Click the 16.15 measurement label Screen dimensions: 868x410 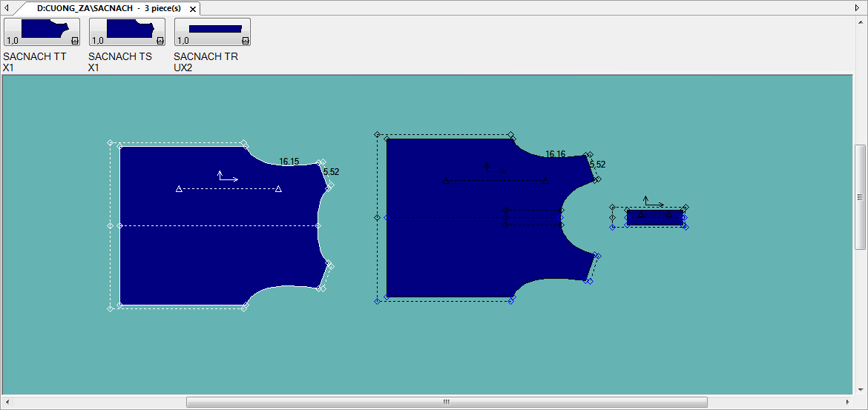pyautogui.click(x=289, y=162)
